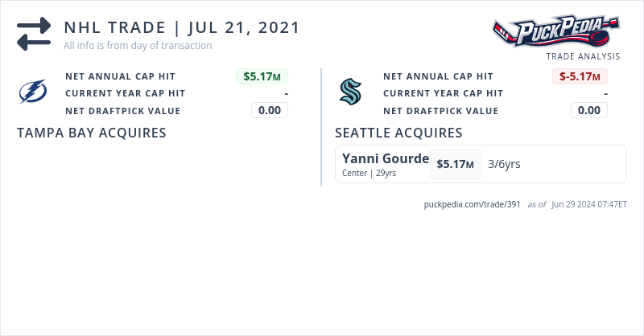Click the 3/6yrs contract term text

[x=504, y=164]
